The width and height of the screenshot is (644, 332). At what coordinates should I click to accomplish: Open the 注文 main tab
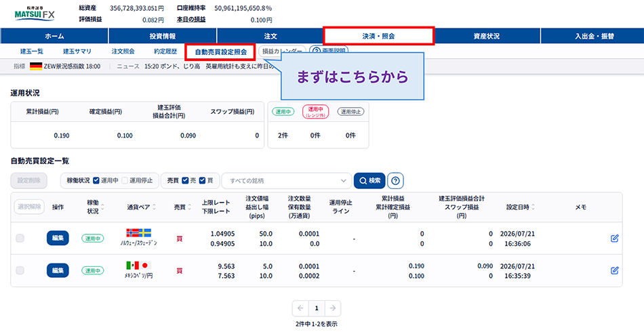click(270, 36)
